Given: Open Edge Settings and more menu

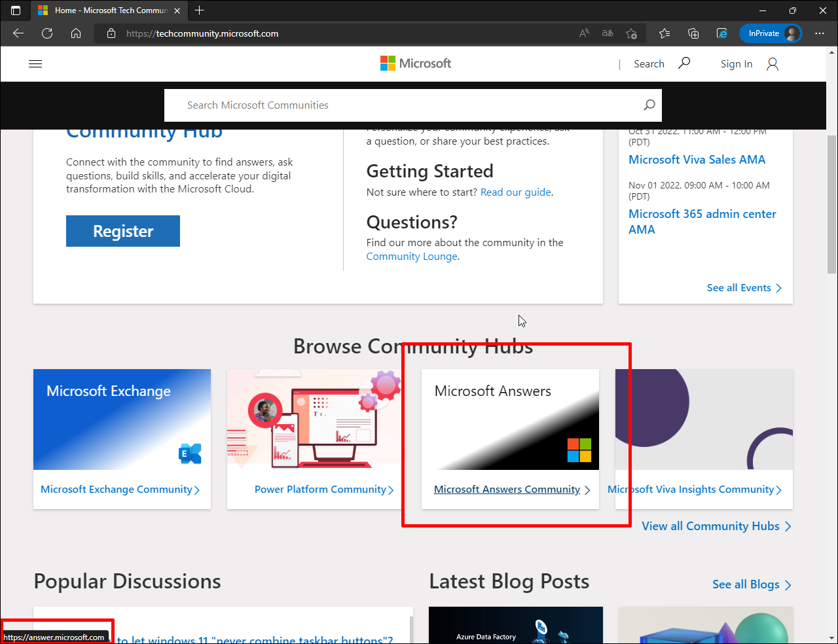Looking at the screenshot, I should (820, 33).
